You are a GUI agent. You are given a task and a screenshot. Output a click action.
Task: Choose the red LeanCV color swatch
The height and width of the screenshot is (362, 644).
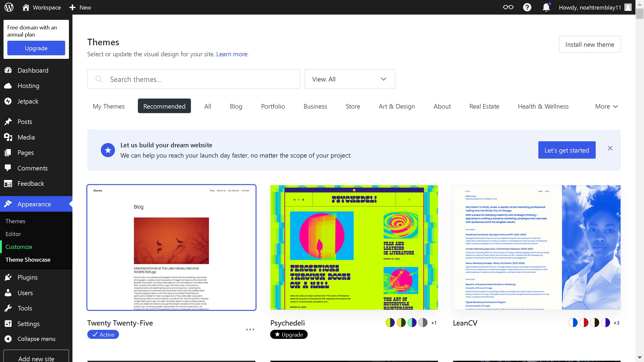pyautogui.click(x=584, y=323)
